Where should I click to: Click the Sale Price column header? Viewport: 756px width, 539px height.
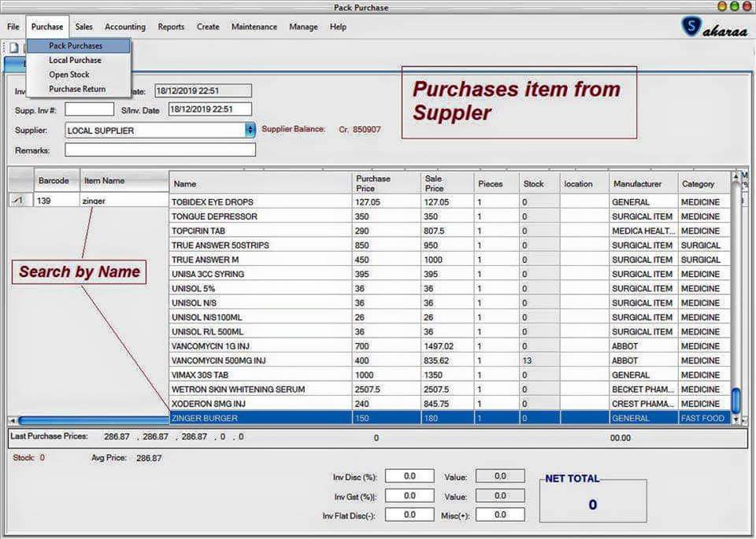447,183
